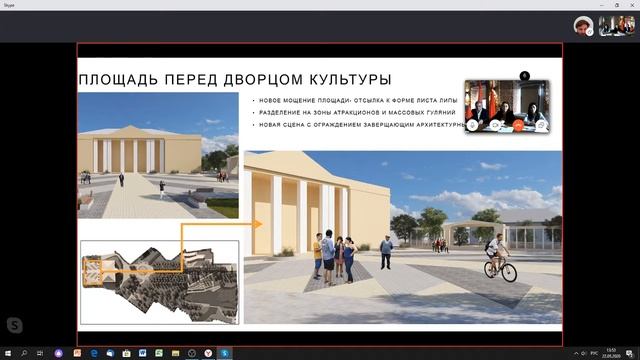Select the round participant avatar in top bar
Image resolution: width=640 pixels, height=360 pixels.
point(583,26)
